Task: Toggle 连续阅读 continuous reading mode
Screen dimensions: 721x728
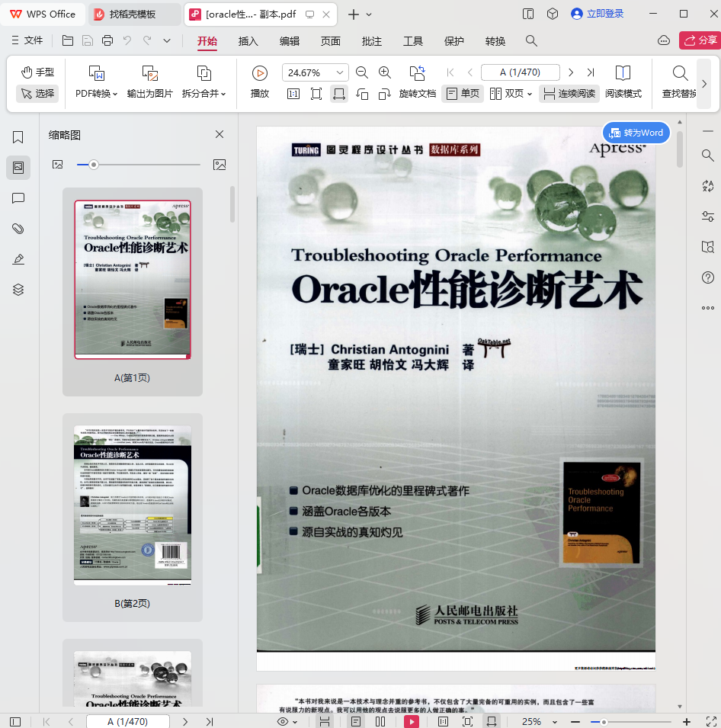Action: click(569, 94)
